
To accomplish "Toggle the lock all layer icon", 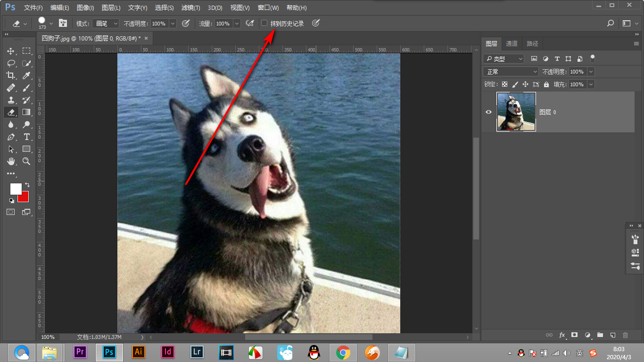I will click(x=546, y=84).
